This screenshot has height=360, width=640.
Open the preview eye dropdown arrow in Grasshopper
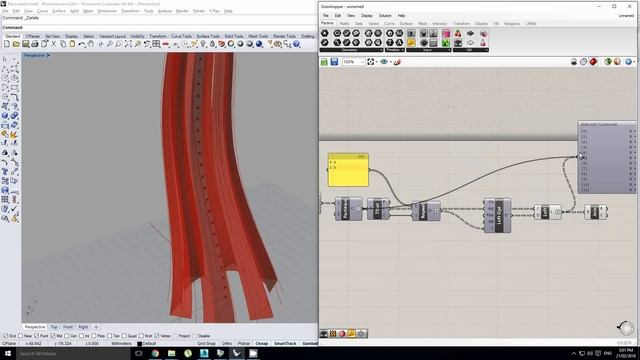click(x=391, y=62)
